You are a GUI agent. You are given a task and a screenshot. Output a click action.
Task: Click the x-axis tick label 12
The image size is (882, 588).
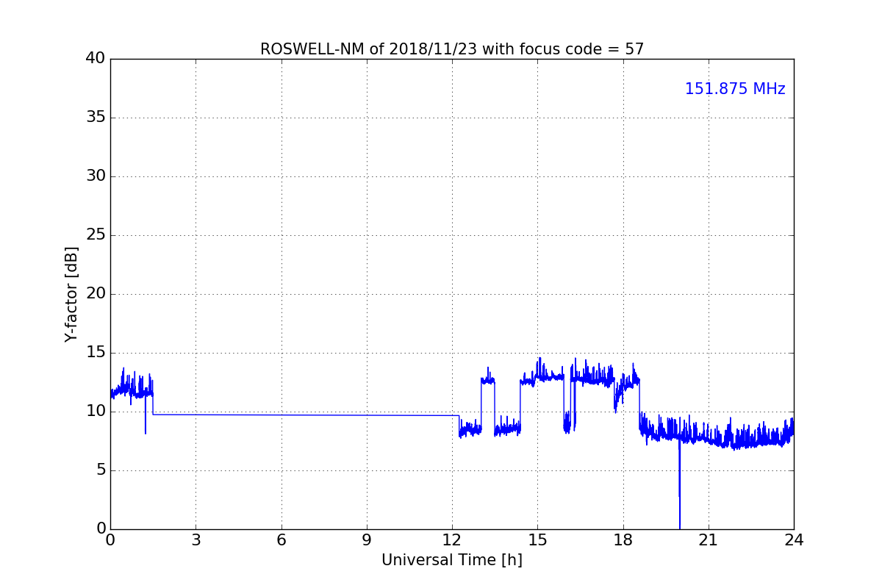pyautogui.click(x=452, y=540)
